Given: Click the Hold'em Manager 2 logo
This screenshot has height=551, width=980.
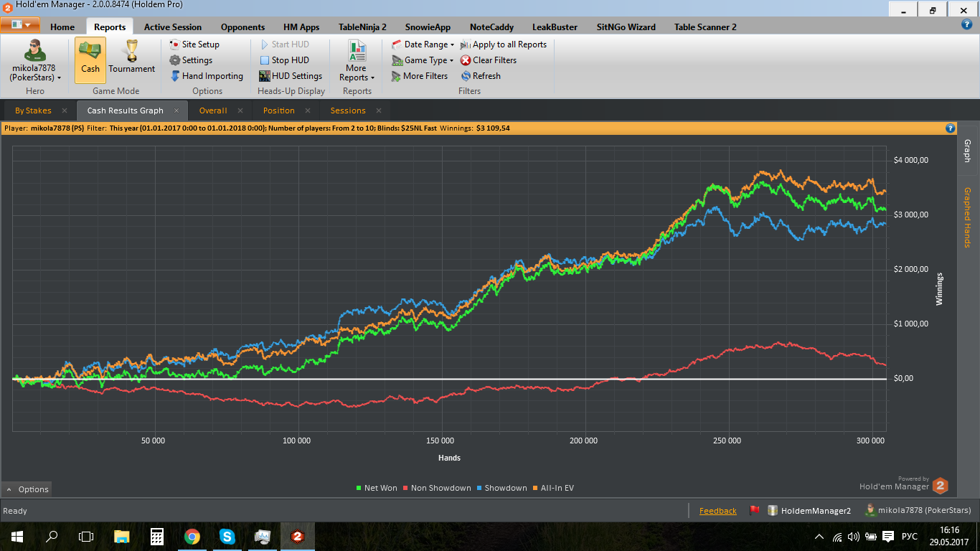Looking at the screenshot, I should 940,486.
